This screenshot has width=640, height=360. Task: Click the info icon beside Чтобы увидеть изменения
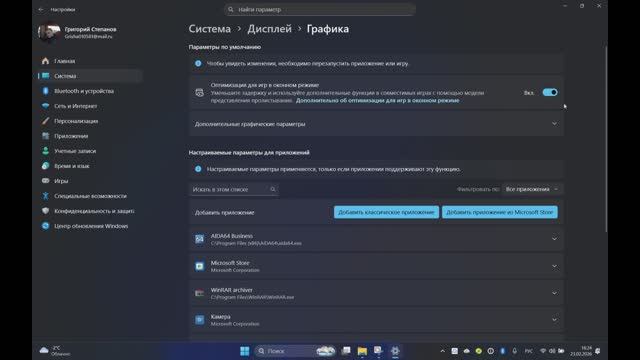(198, 64)
